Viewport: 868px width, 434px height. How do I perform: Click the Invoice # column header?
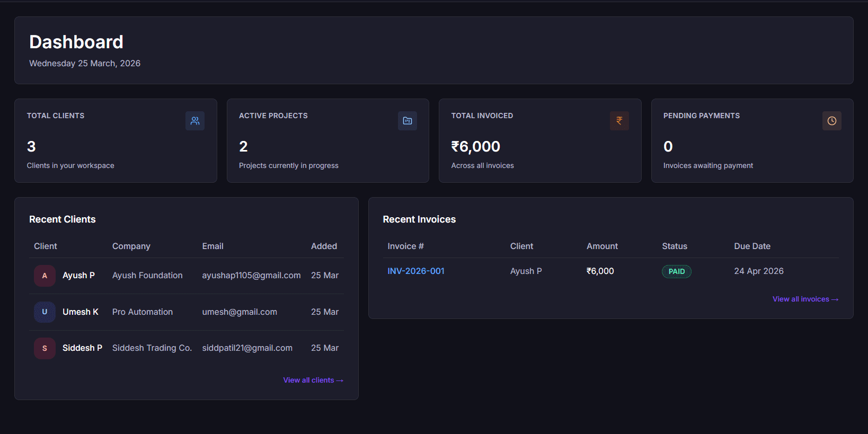[x=405, y=246]
